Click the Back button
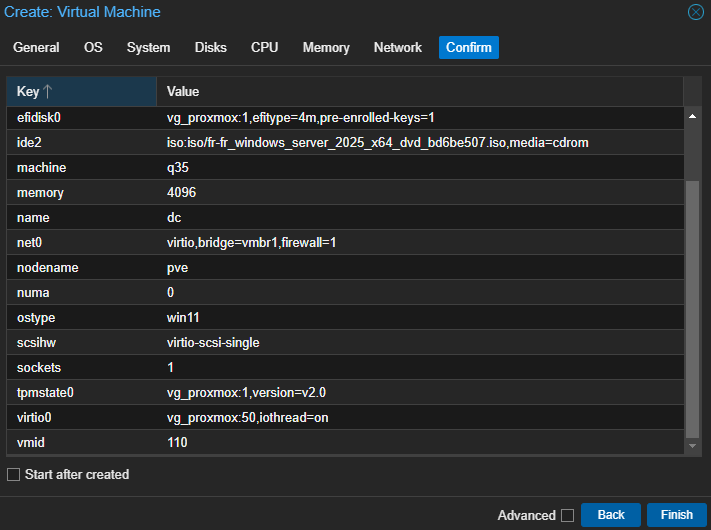The image size is (711, 530). coord(611,515)
